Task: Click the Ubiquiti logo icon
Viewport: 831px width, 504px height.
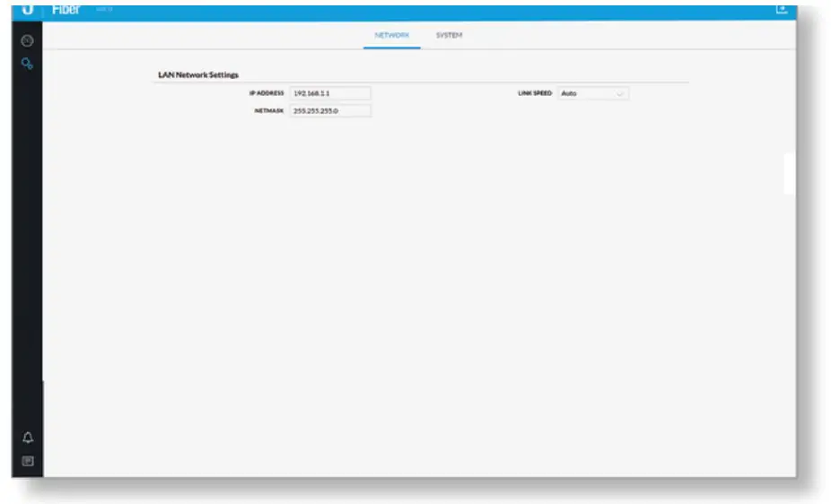Action: point(27,10)
